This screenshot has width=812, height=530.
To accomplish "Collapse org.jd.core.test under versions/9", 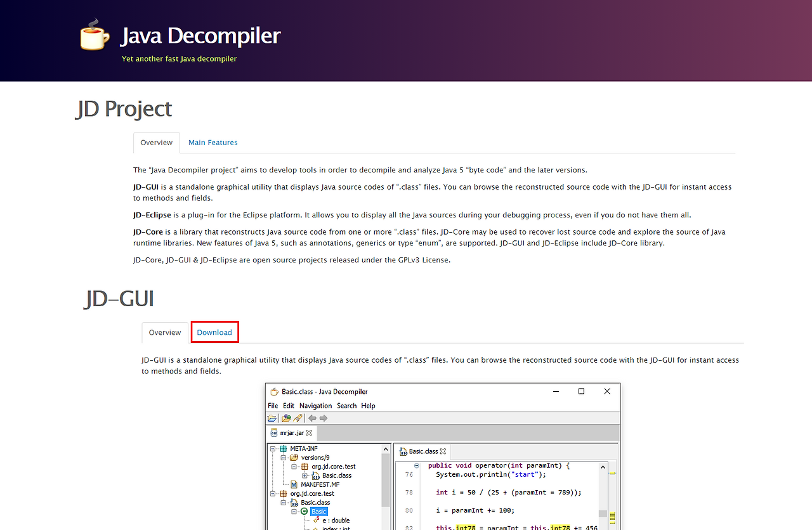I will (294, 467).
